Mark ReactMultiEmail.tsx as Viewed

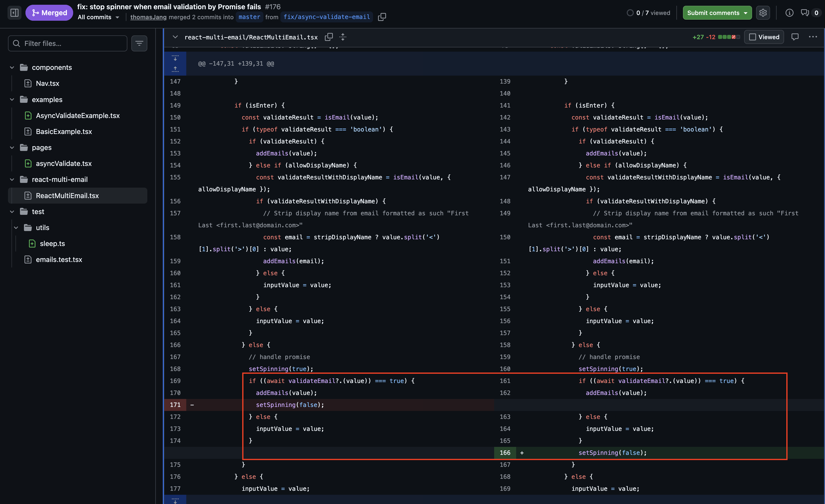coord(764,37)
